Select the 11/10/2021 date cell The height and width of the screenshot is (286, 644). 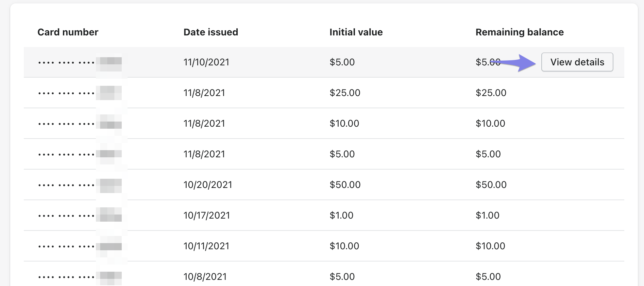click(206, 62)
